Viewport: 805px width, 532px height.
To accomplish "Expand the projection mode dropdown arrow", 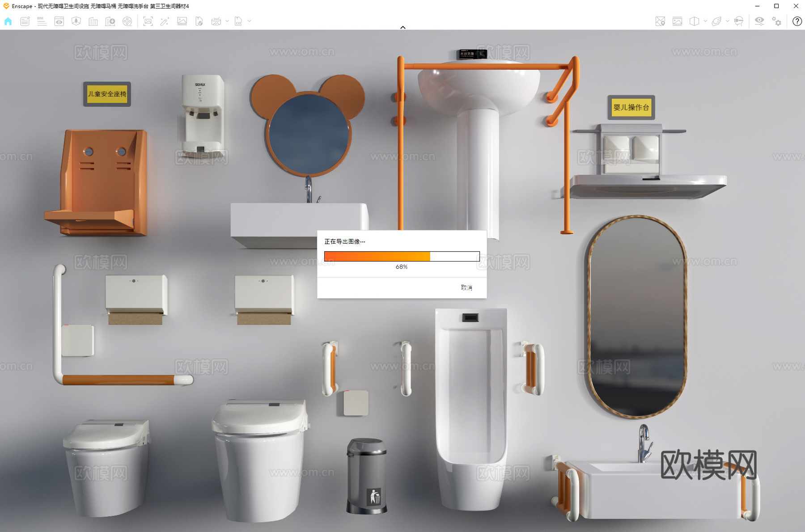I will 705,21.
